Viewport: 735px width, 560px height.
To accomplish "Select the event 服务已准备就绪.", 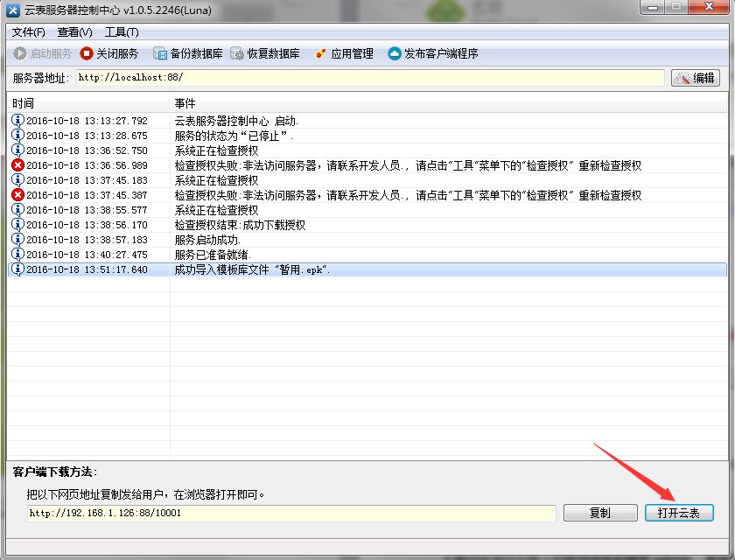I will coord(213,255).
